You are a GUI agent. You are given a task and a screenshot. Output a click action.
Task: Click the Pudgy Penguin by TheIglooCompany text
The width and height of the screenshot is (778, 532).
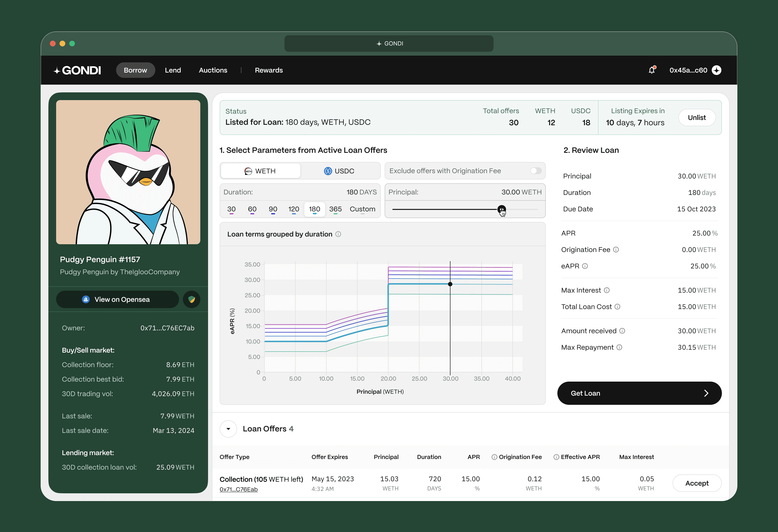coord(120,272)
